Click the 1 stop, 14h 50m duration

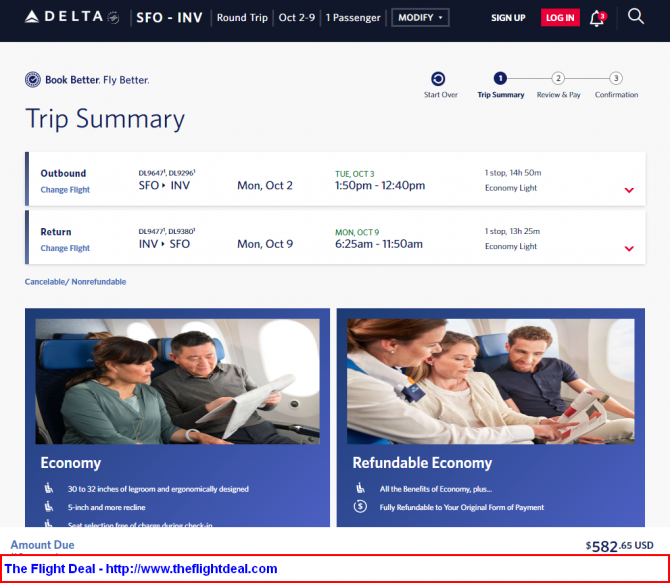click(513, 173)
